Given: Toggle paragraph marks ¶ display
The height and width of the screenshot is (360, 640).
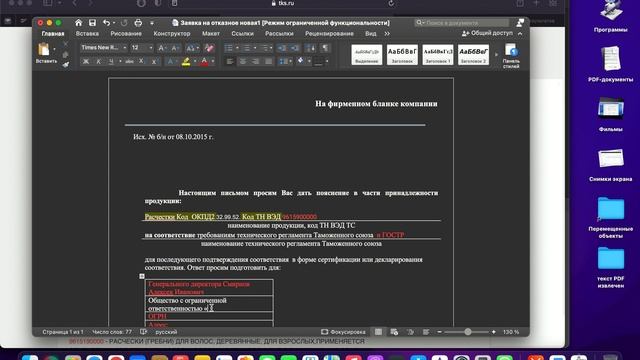Looking at the screenshot, I should click(325, 48).
